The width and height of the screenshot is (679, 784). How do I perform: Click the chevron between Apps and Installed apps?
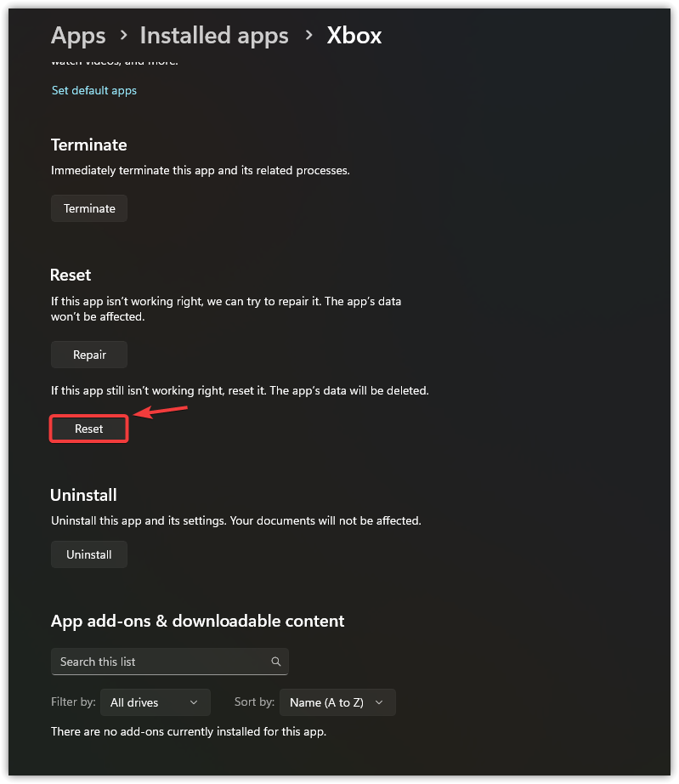click(x=123, y=35)
